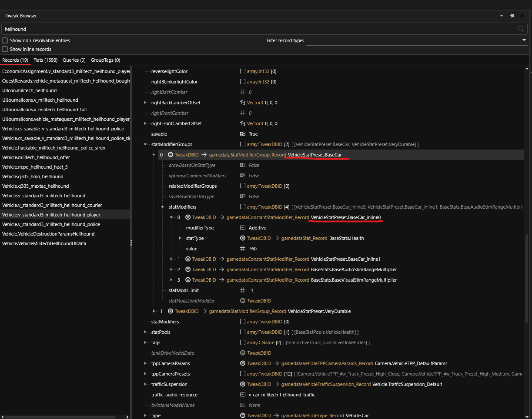
Task: Click the search magnifier icon
Action: [521, 29]
